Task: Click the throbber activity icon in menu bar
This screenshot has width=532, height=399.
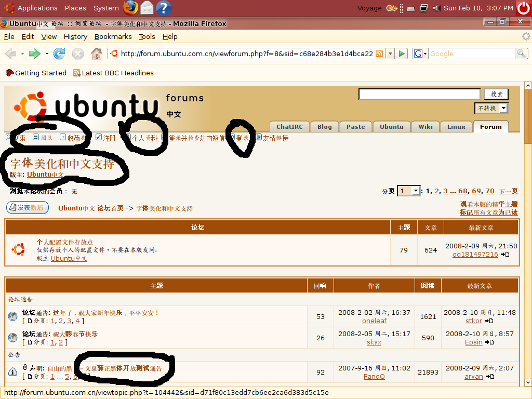Action: (526, 36)
